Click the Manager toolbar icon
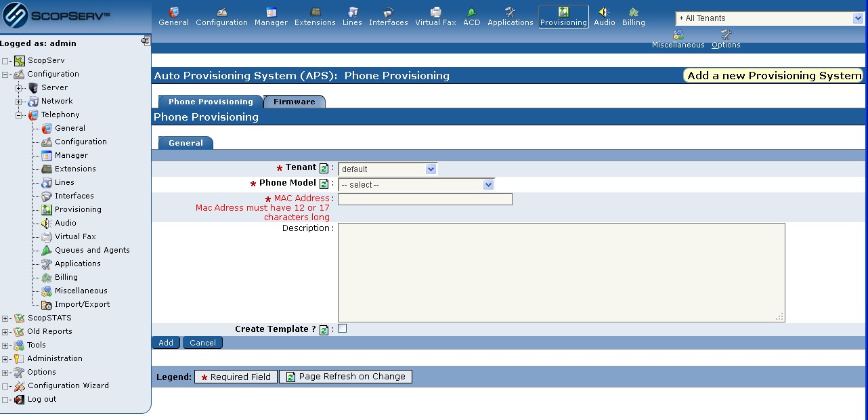The width and height of the screenshot is (868, 420). point(271,17)
